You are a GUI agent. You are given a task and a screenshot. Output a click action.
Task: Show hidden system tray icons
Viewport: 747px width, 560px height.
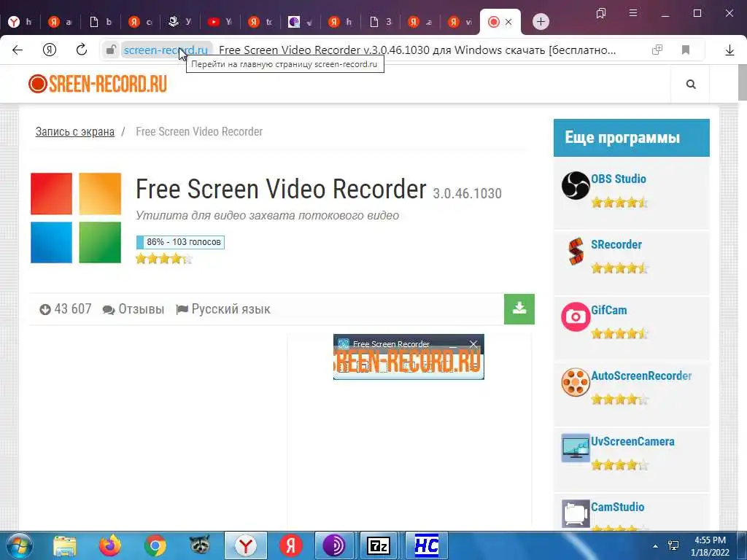tap(656, 546)
